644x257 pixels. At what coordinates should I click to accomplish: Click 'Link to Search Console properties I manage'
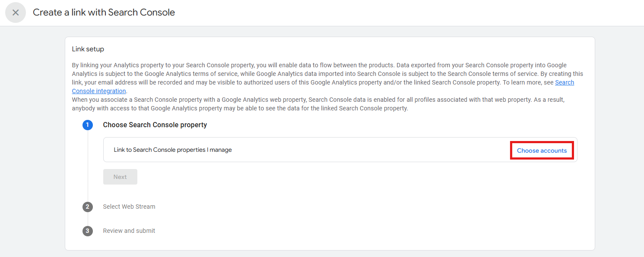[x=173, y=150]
